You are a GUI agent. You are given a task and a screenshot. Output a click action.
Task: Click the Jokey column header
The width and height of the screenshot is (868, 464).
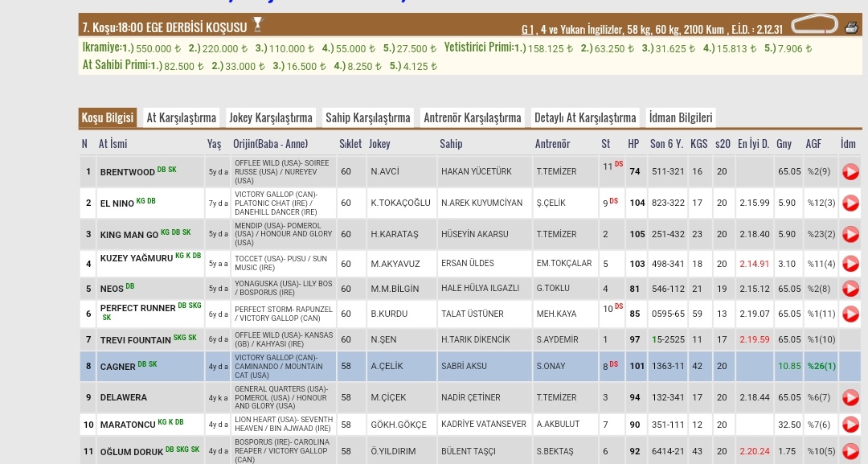[379, 143]
